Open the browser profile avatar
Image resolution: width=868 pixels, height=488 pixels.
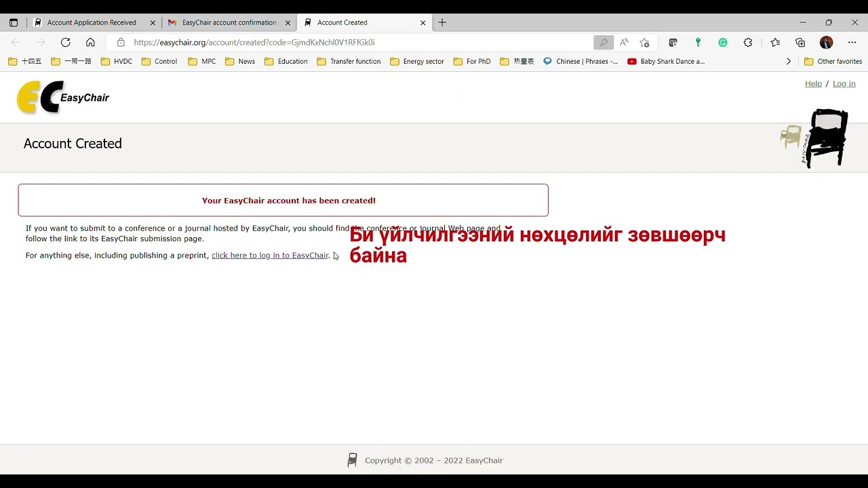point(826,42)
